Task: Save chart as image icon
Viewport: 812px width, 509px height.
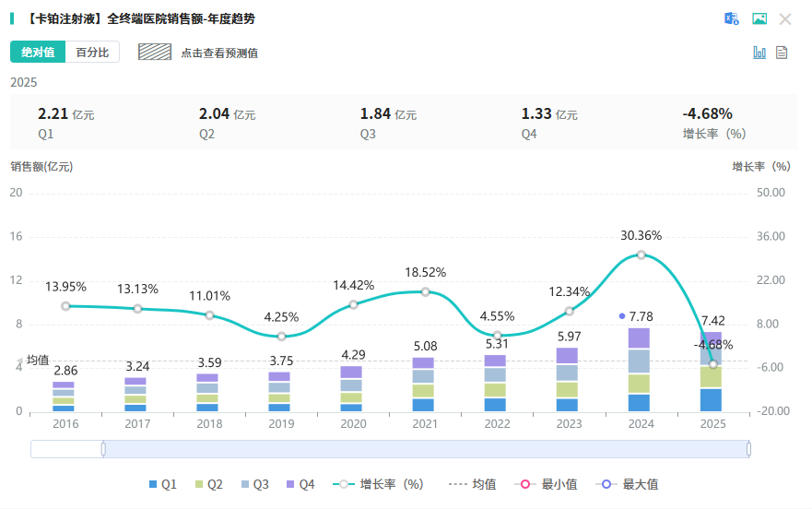Action: coord(759,18)
